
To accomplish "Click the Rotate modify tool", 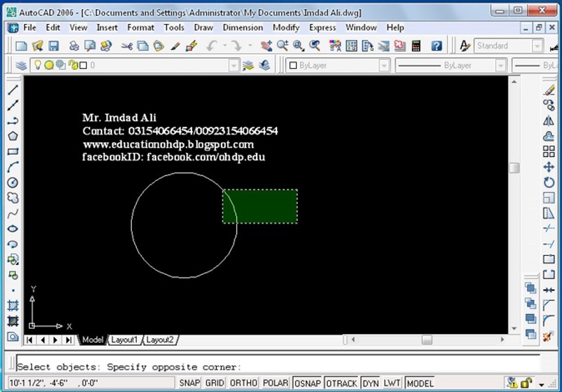I will tap(549, 182).
